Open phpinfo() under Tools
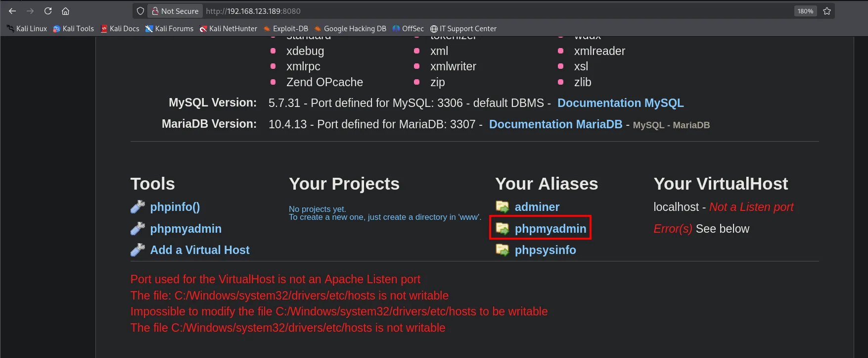Image resolution: width=868 pixels, height=358 pixels. tap(175, 207)
